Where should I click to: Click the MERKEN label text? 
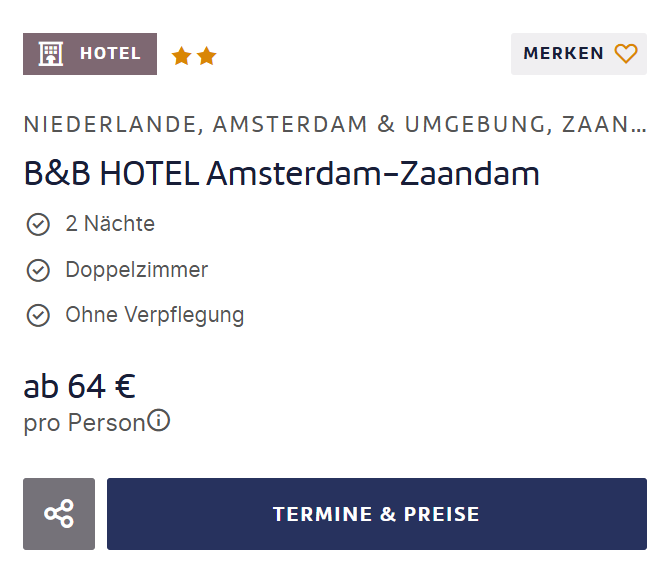(564, 54)
